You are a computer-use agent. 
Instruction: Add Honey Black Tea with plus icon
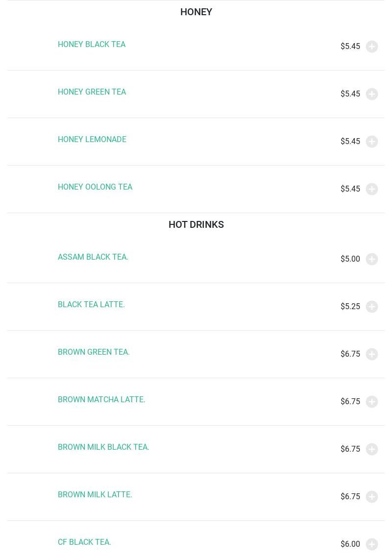coord(372,47)
